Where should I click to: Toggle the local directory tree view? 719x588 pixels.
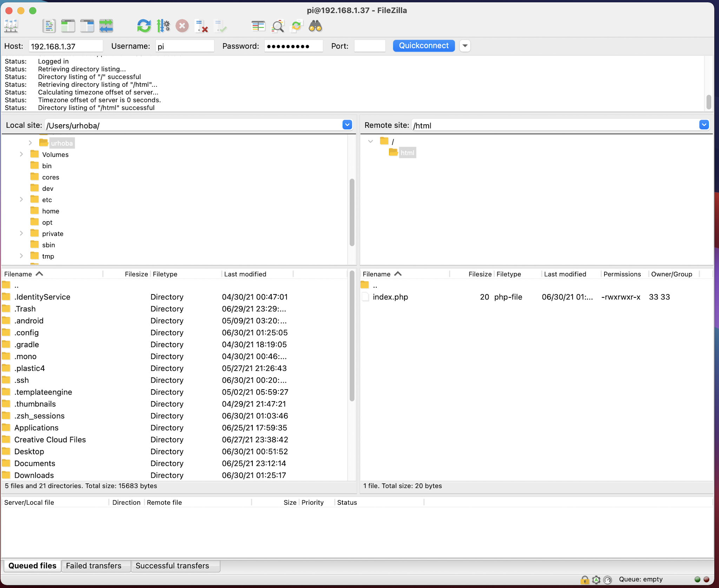coord(68,26)
